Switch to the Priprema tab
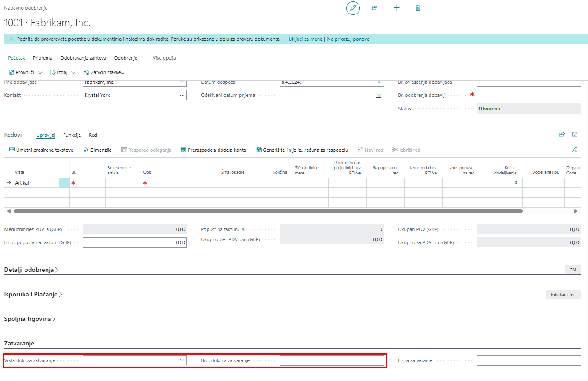This screenshot has width=588, height=381. (43, 58)
